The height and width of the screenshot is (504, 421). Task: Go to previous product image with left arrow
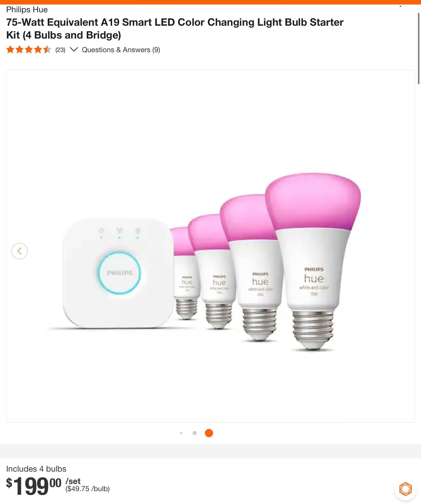[20, 251]
